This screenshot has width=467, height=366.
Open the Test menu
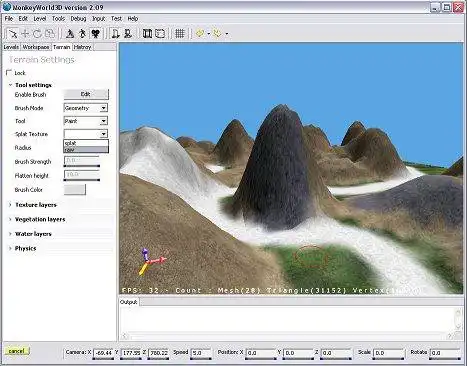click(x=116, y=19)
